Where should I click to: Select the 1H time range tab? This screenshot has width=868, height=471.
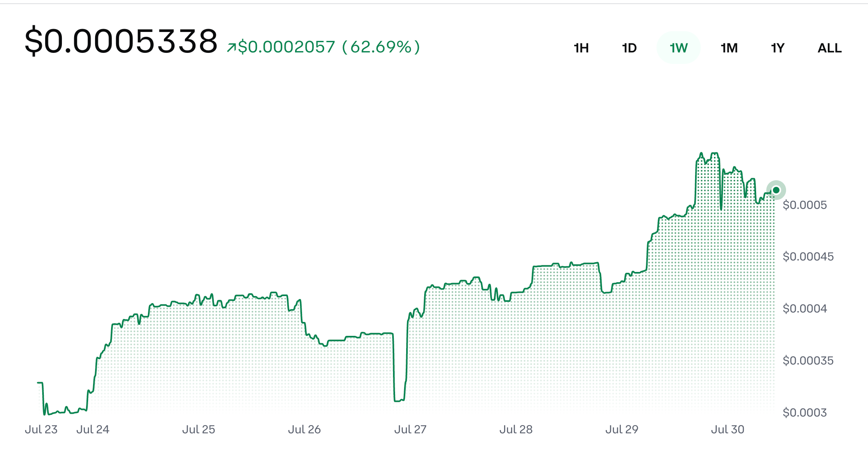point(581,48)
